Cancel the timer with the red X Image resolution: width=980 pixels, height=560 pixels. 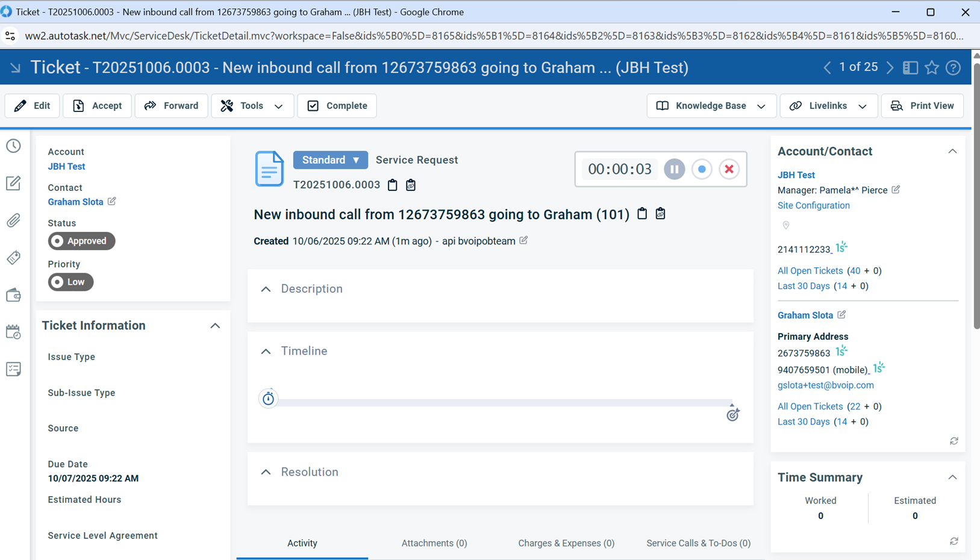(729, 169)
